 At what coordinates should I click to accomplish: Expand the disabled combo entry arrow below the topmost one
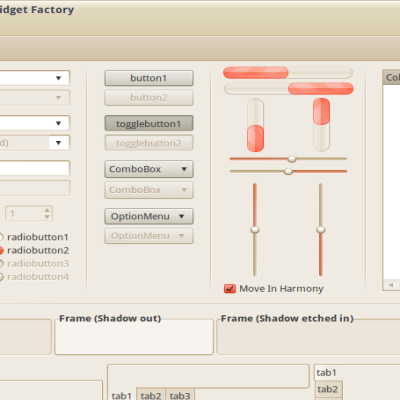point(59,98)
